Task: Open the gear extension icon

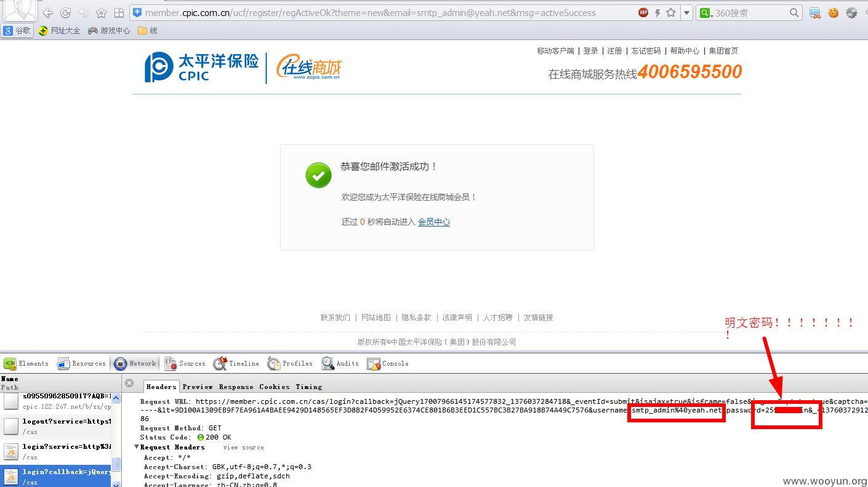Action: coord(852,12)
